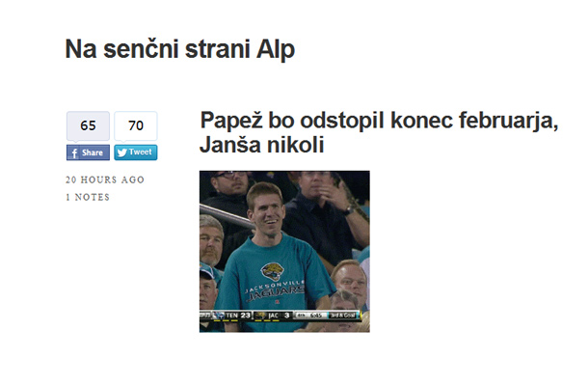Open the tweet count bubble showing 70
Screen dimensions: 588x386
[136, 125]
